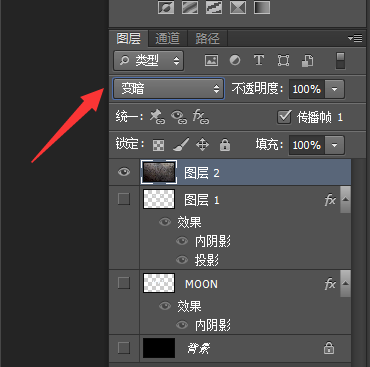Image resolution: width=370 pixels, height=367 pixels.
Task: Click the fx icon on 图层 1
Action: tap(330, 200)
